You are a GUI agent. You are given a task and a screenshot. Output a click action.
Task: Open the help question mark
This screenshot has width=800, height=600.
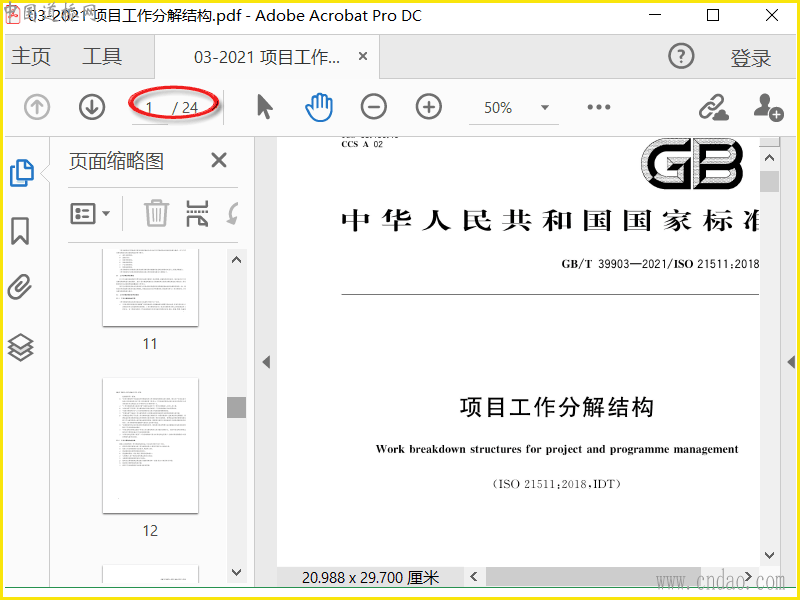(x=681, y=56)
